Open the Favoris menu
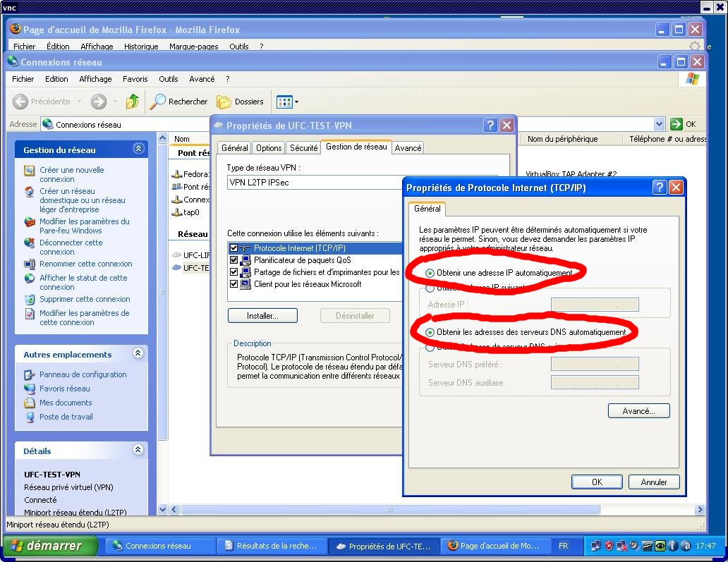728x562 pixels. (135, 79)
